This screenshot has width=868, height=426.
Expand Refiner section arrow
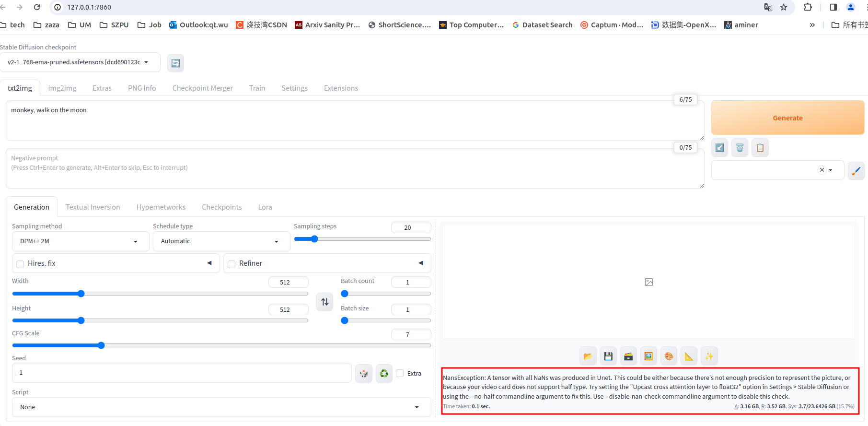[x=421, y=263]
